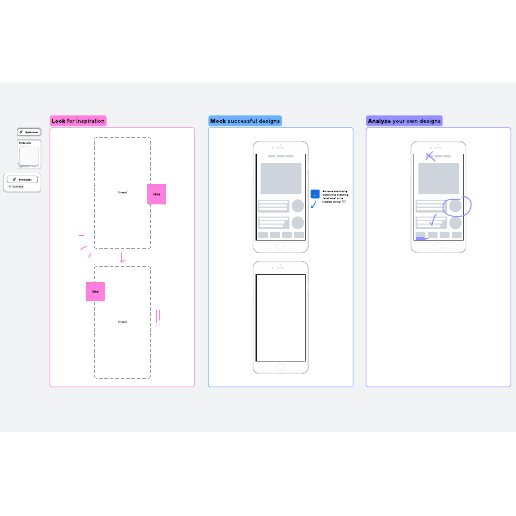
Task: Click the blue lightbulb tip icon
Action: pos(315,194)
